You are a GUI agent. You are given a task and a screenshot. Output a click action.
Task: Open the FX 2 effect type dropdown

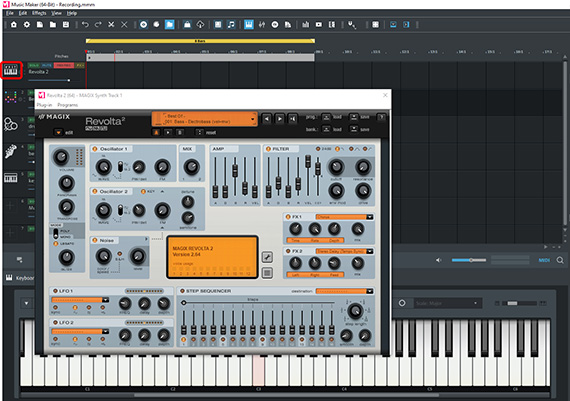(344, 251)
